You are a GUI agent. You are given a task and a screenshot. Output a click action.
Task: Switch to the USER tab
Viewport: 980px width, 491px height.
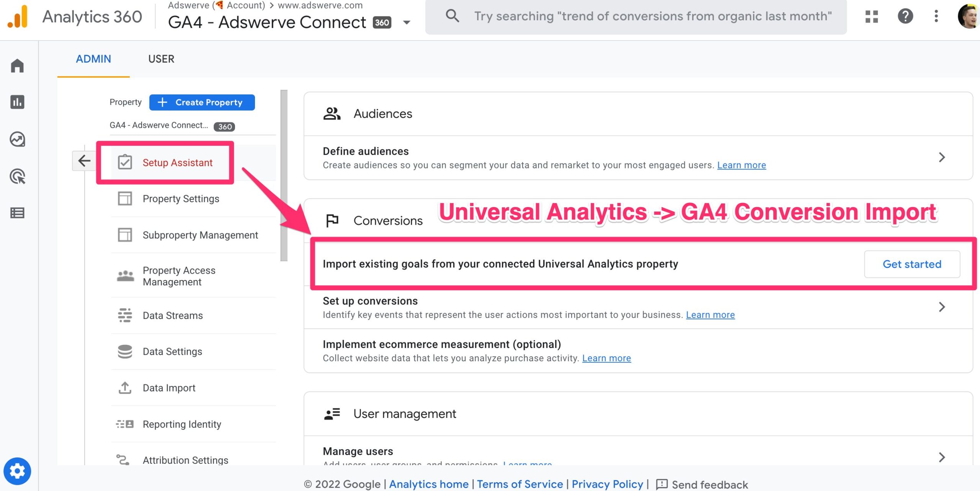[161, 59]
